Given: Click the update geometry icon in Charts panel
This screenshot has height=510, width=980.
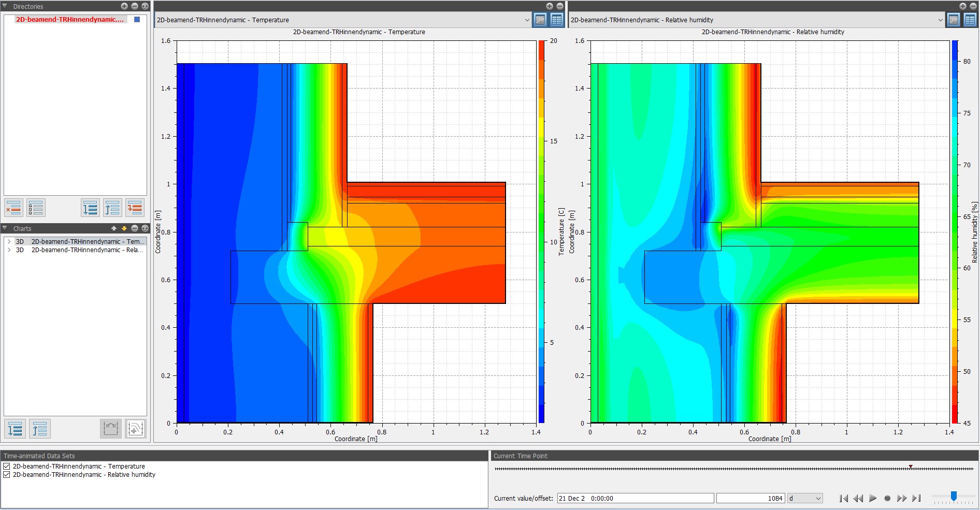Looking at the screenshot, I should click(x=111, y=428).
